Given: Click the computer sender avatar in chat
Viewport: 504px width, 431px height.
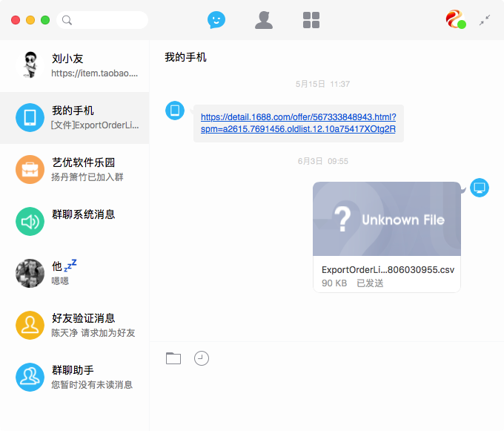Looking at the screenshot, I should click(480, 188).
